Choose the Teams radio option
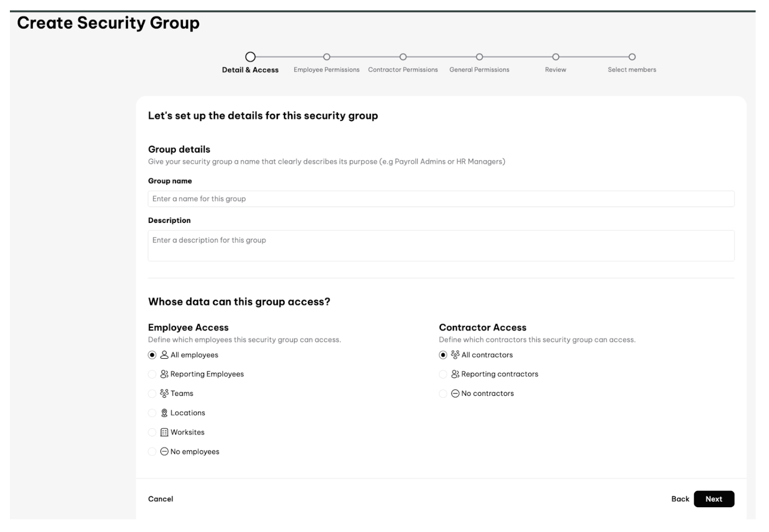769x532 pixels. point(152,393)
